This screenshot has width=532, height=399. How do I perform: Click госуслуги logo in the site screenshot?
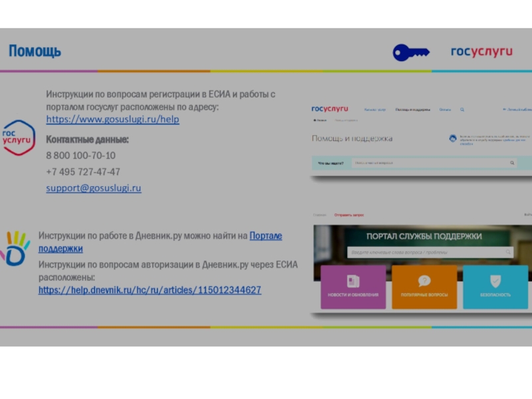coord(330,108)
